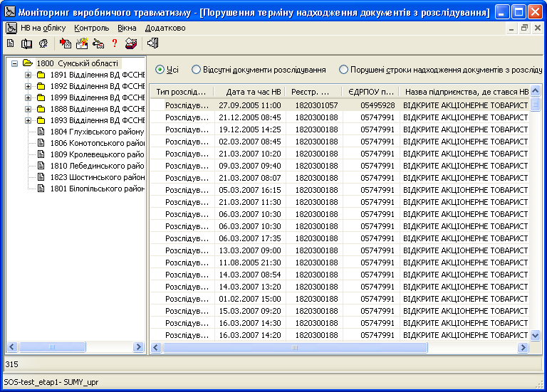The image size is (547, 392).
Task: Select row dated 01.02.2007 15:00
Action: click(340, 299)
